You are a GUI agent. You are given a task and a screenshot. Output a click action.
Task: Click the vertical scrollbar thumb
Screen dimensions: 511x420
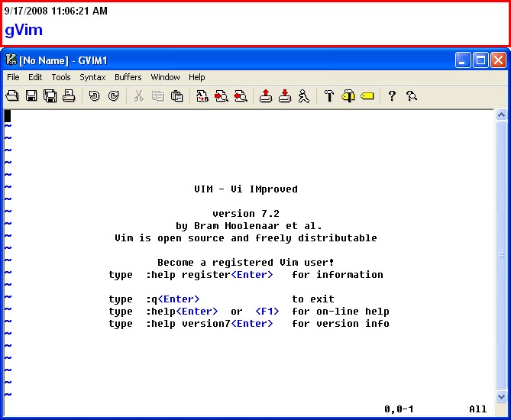[501, 255]
